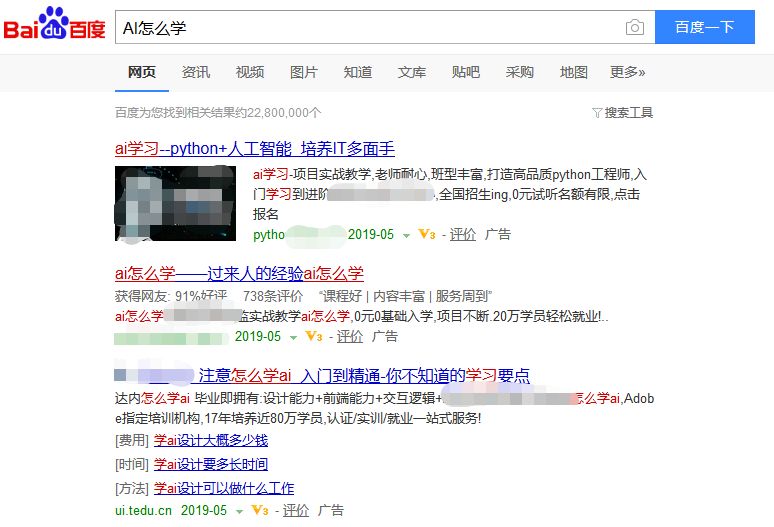Open the 图片 tab
774x527 pixels.
click(304, 72)
